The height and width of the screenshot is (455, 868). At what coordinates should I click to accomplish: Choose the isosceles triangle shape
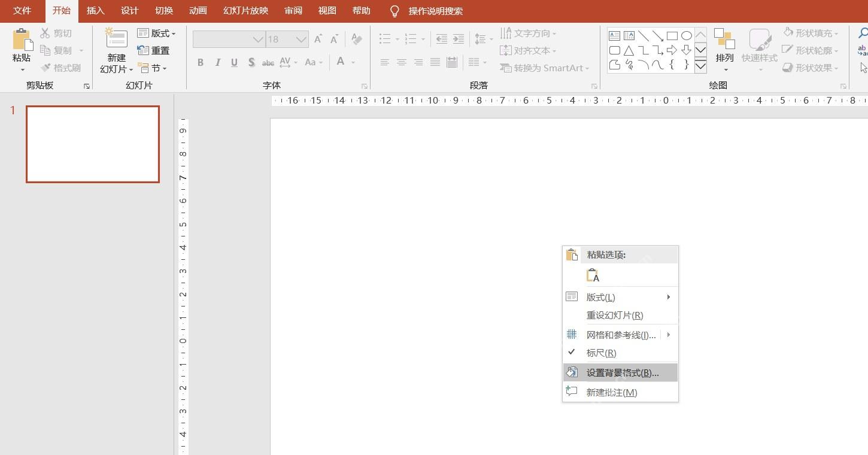[x=629, y=50]
